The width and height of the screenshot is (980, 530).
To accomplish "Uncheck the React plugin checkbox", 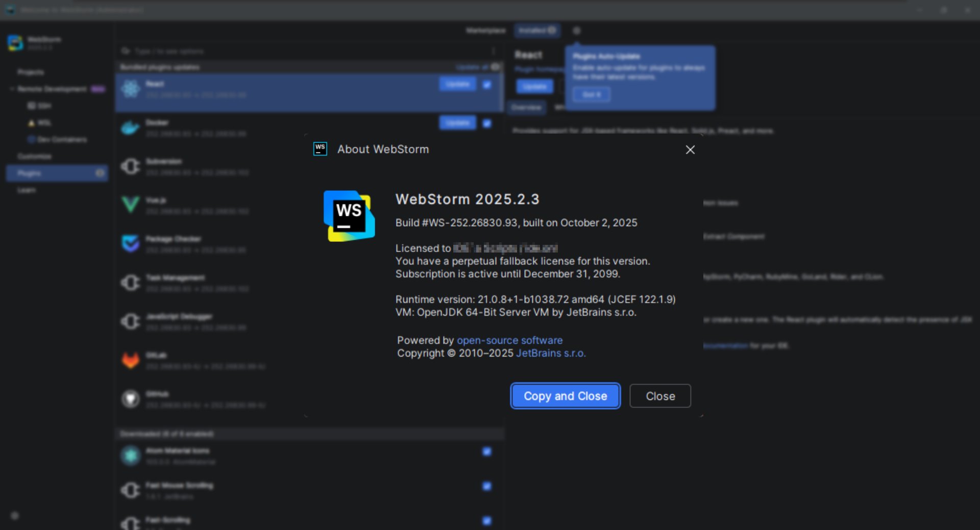I will pos(487,85).
